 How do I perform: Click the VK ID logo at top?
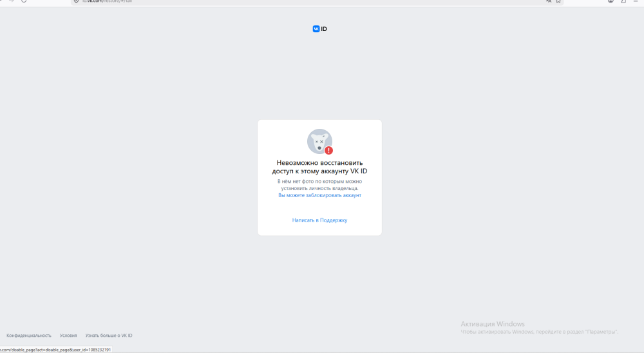click(x=319, y=29)
